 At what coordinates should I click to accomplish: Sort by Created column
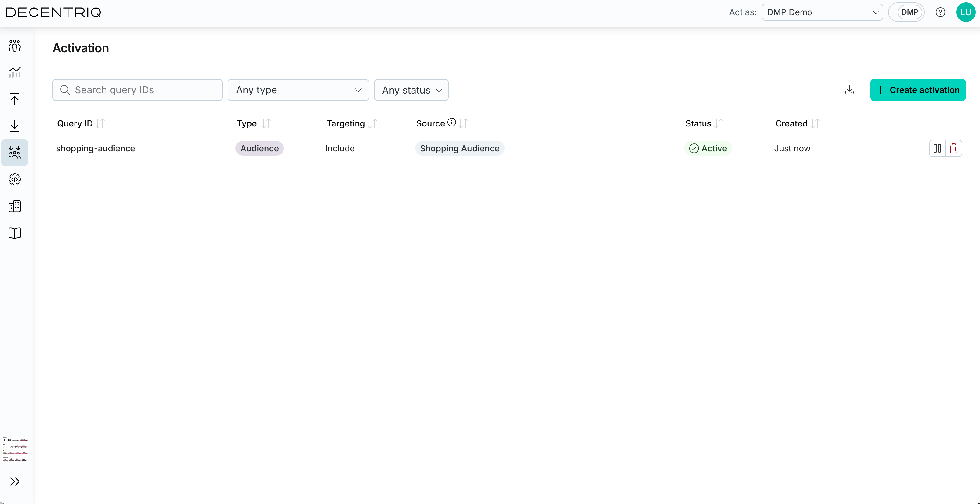tap(815, 123)
